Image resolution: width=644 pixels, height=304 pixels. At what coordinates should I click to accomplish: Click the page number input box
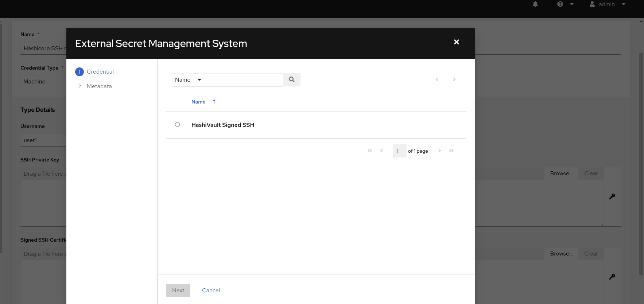click(399, 151)
